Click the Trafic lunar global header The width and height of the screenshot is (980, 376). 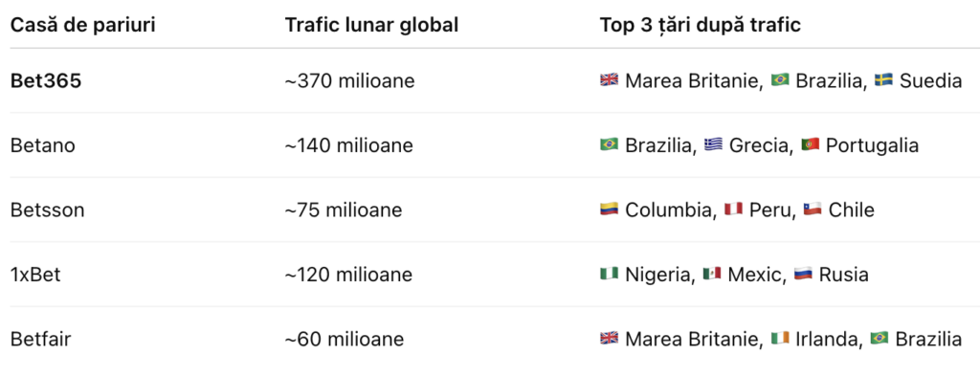point(372,25)
